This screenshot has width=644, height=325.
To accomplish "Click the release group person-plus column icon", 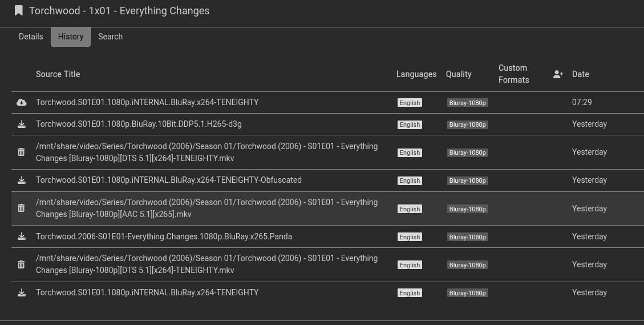I will pyautogui.click(x=558, y=74).
